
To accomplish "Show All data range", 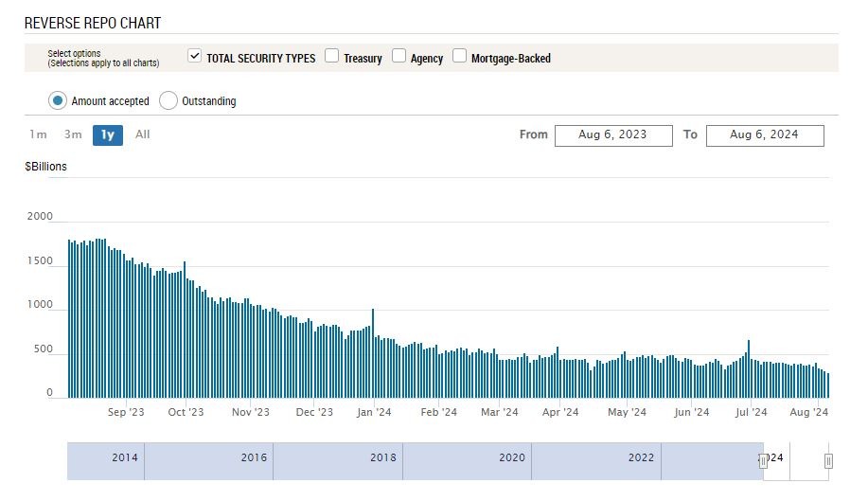I will 142,134.
